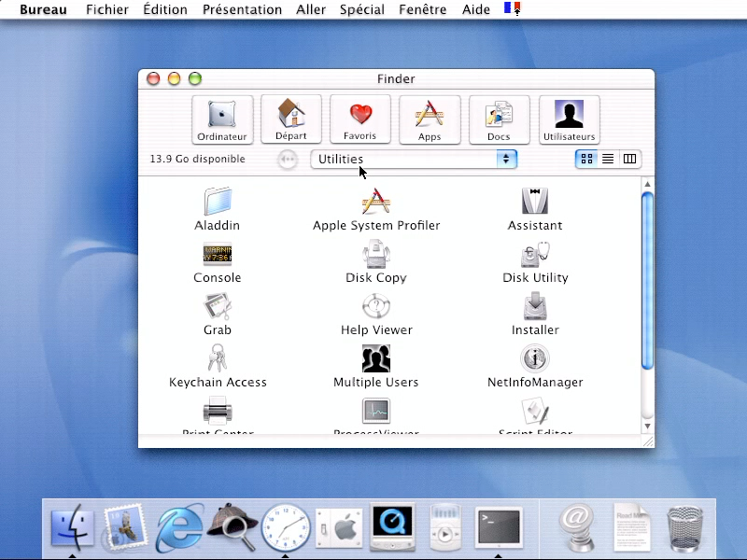Open the Assistant utility icon
747x560 pixels.
[534, 202]
